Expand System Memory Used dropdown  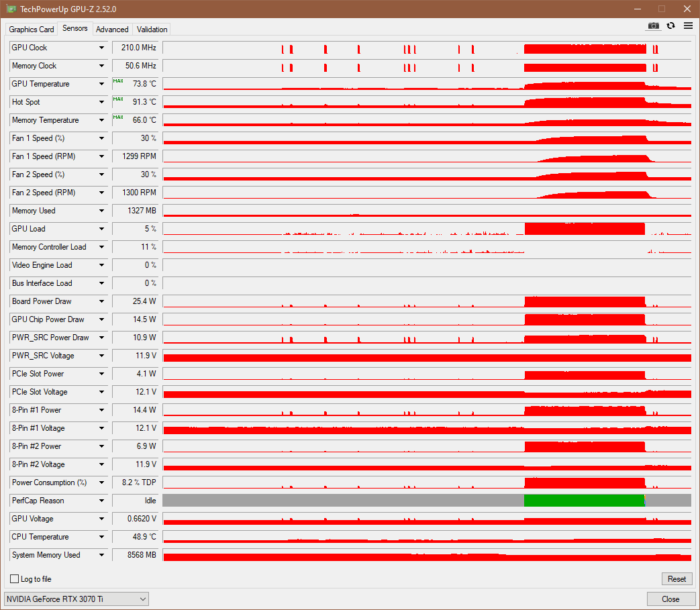(102, 555)
